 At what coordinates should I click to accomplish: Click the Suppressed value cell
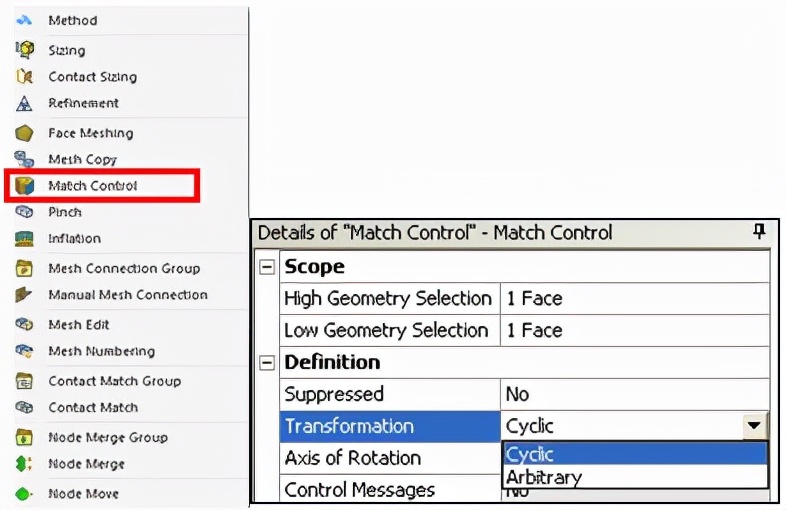[633, 394]
